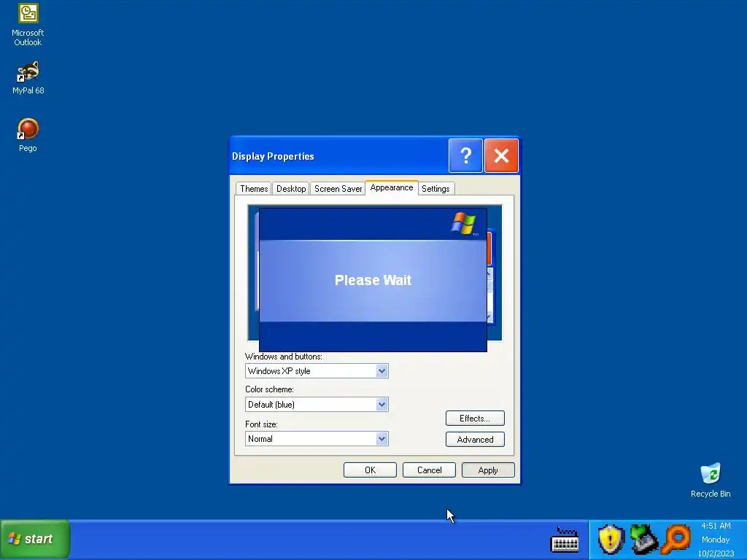Click the orange magnifier tray icon

(676, 539)
